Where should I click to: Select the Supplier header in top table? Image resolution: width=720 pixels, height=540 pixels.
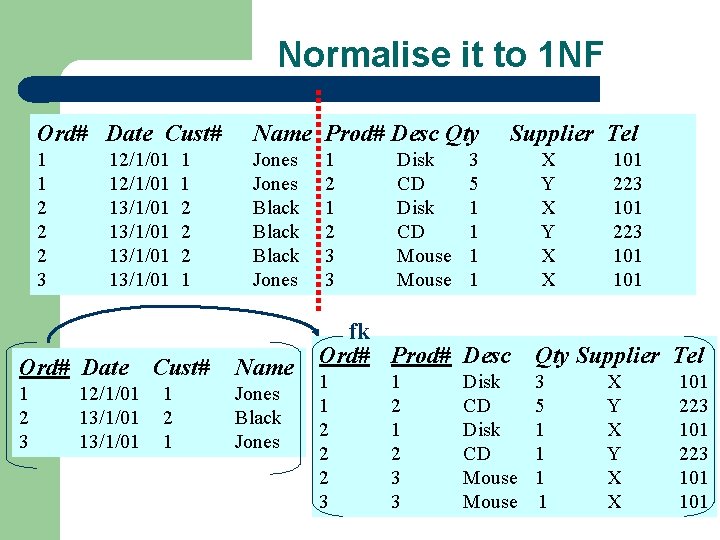[x=551, y=134]
